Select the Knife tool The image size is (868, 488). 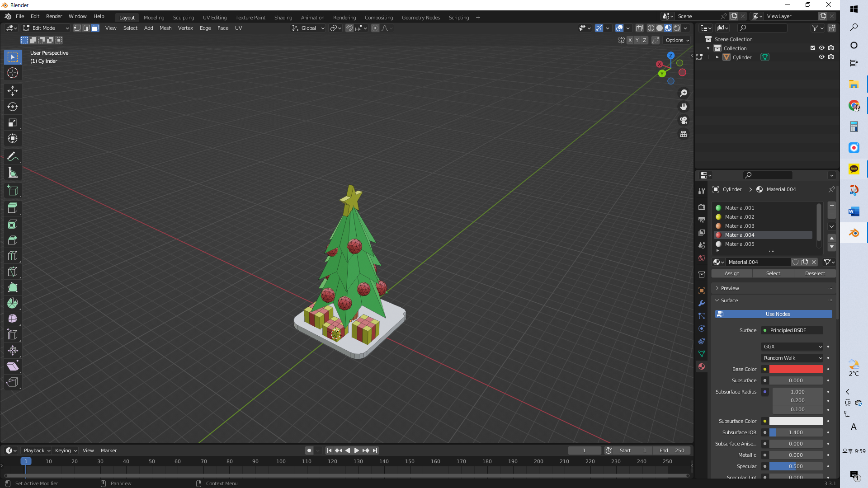coord(13,272)
